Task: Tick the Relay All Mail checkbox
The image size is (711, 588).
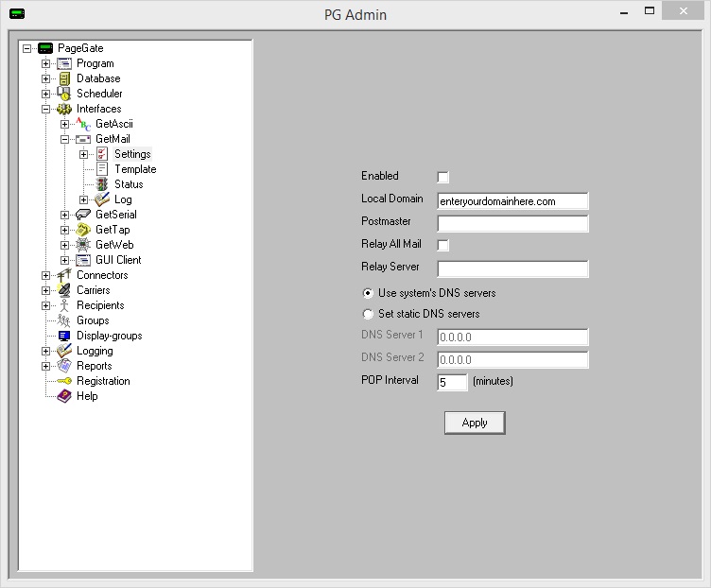Action: [443, 245]
